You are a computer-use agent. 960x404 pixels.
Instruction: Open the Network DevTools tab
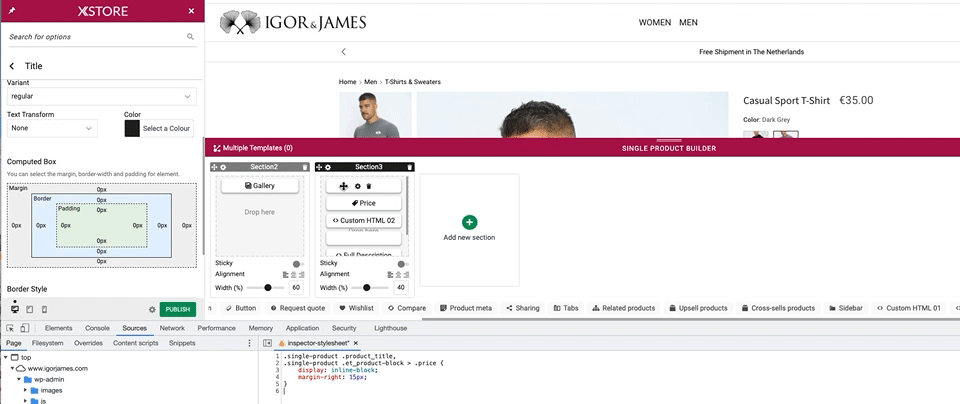point(172,328)
